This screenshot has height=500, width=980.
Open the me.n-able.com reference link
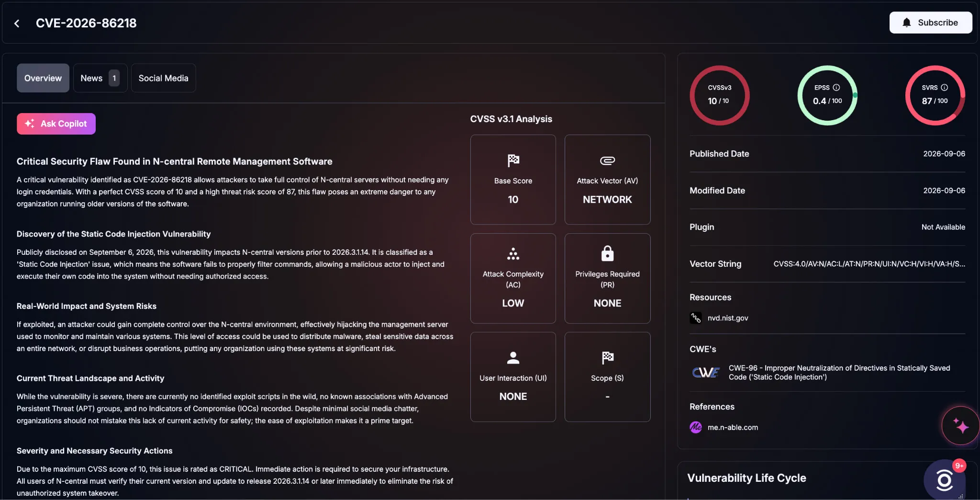coord(733,427)
